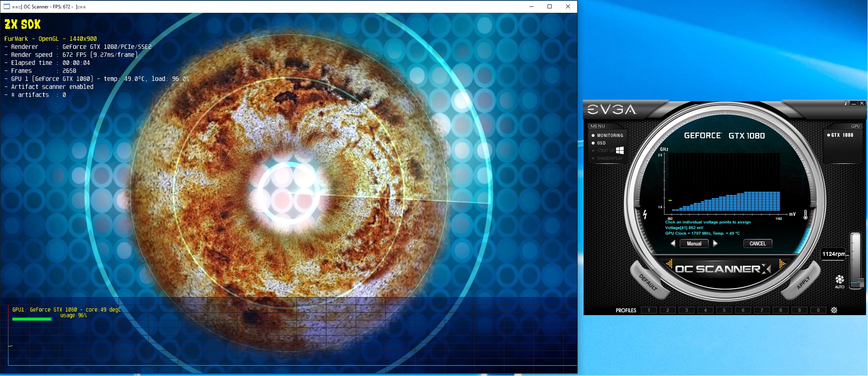The height and width of the screenshot is (376, 868).
Task: Click left arrow before Manual mode
Action: tap(673, 243)
